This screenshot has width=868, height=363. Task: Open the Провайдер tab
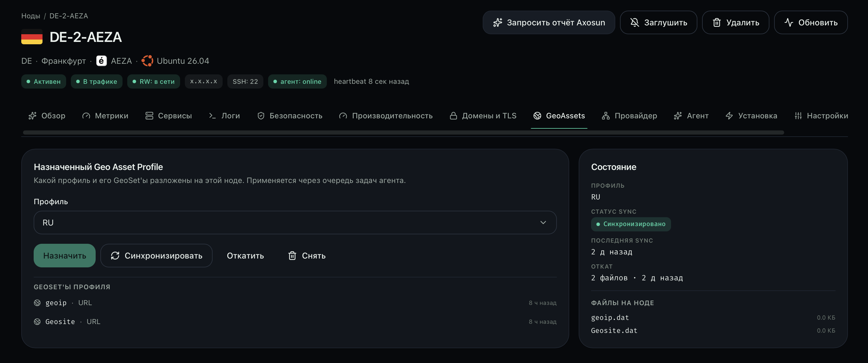point(629,116)
